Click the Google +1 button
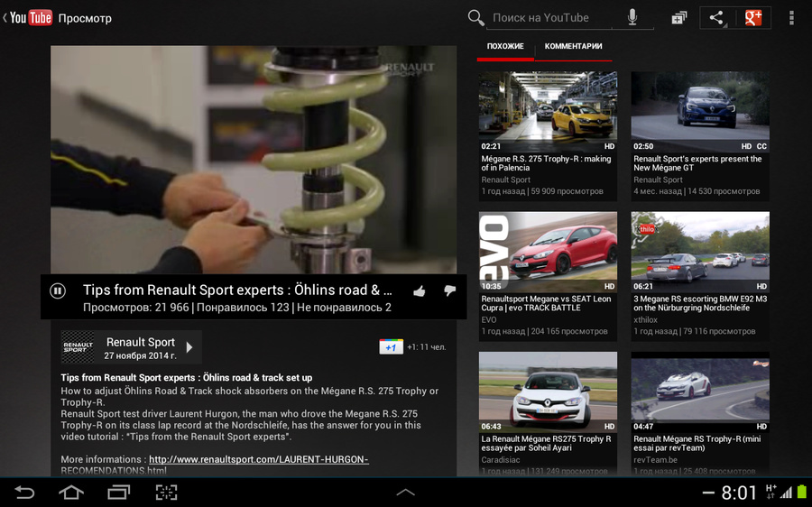 (391, 347)
